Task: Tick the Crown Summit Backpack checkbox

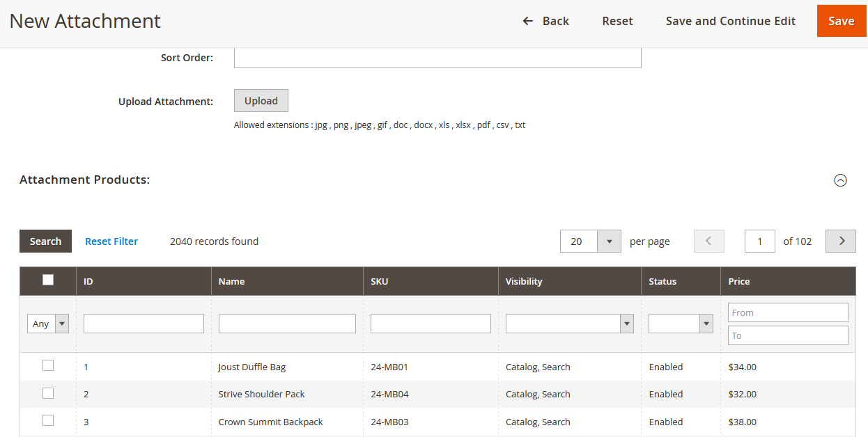Action: click(x=48, y=420)
